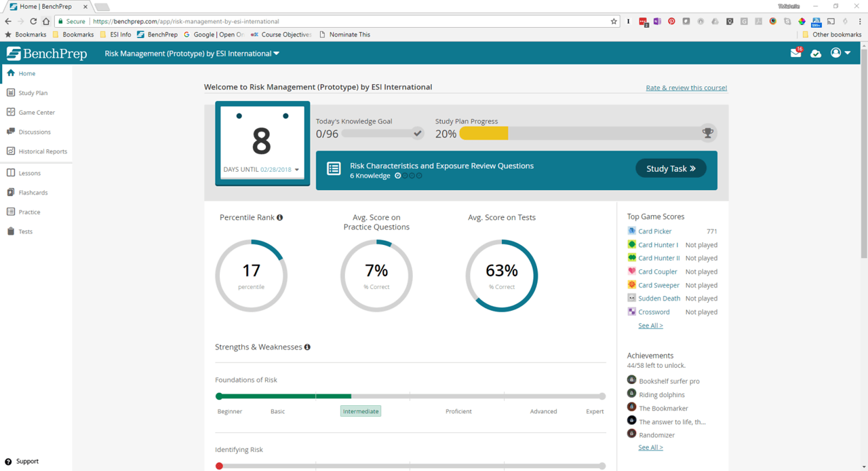This screenshot has height=471, width=868.
Task: Click the Identifying Risk level bar
Action: 410,466
